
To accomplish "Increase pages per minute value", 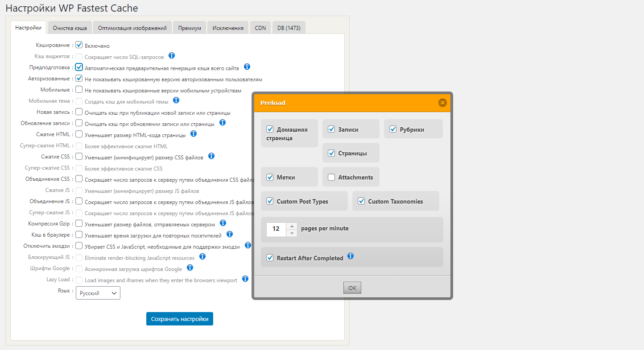I will (x=292, y=226).
